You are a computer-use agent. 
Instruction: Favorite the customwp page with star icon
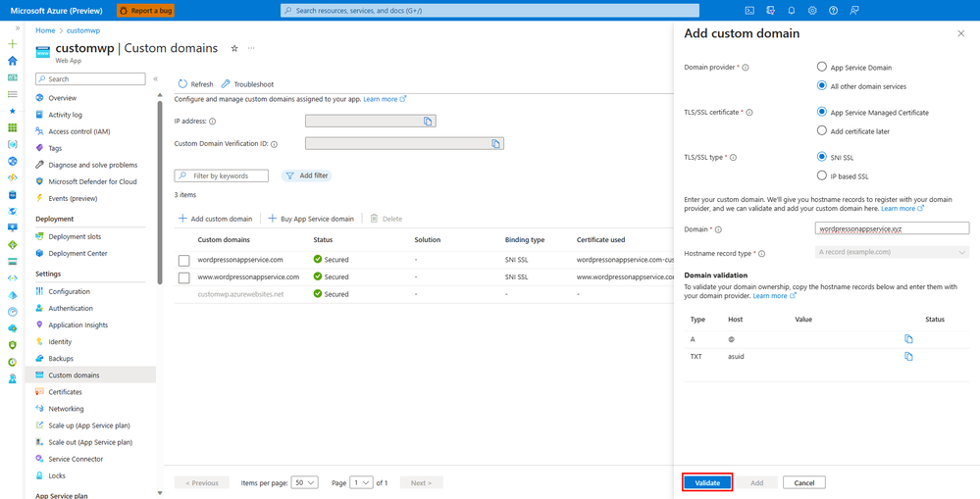click(x=234, y=48)
